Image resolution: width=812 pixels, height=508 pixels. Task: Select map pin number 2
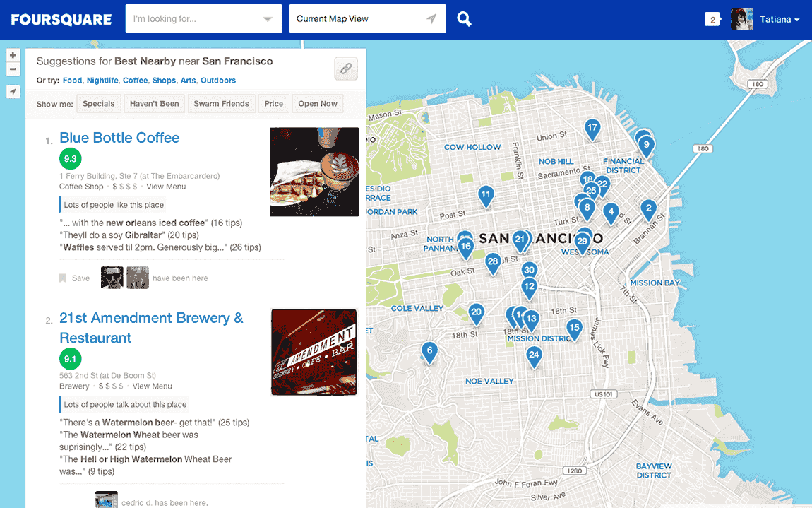(648, 210)
